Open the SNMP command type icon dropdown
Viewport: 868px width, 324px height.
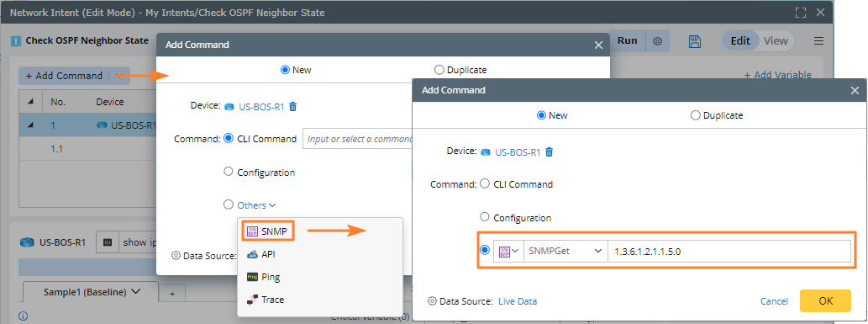click(509, 252)
